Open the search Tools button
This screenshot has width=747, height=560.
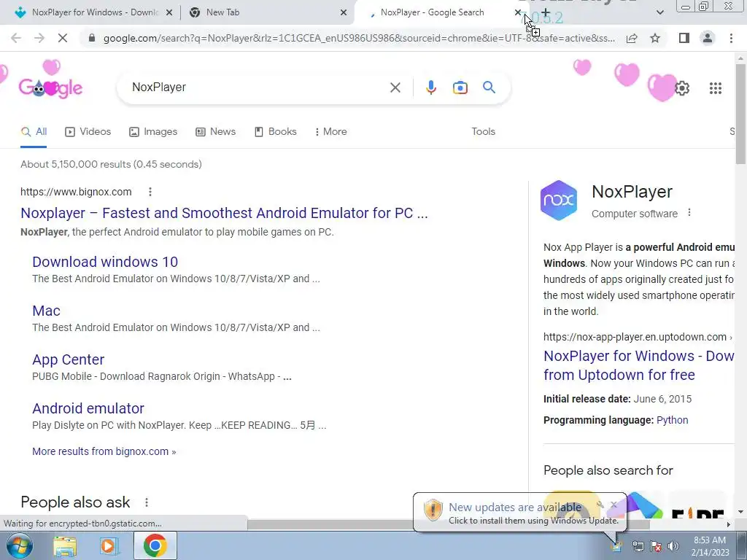click(x=483, y=131)
